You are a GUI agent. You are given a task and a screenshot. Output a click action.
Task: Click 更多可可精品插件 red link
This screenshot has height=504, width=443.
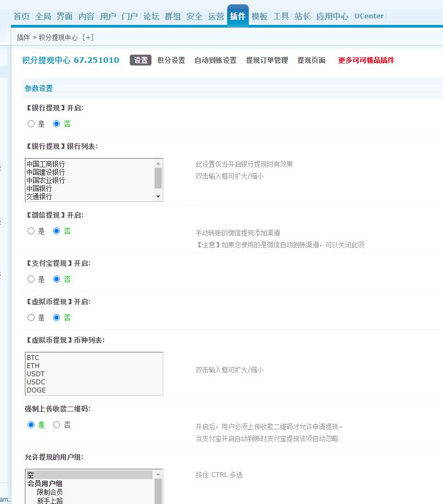coord(366,61)
